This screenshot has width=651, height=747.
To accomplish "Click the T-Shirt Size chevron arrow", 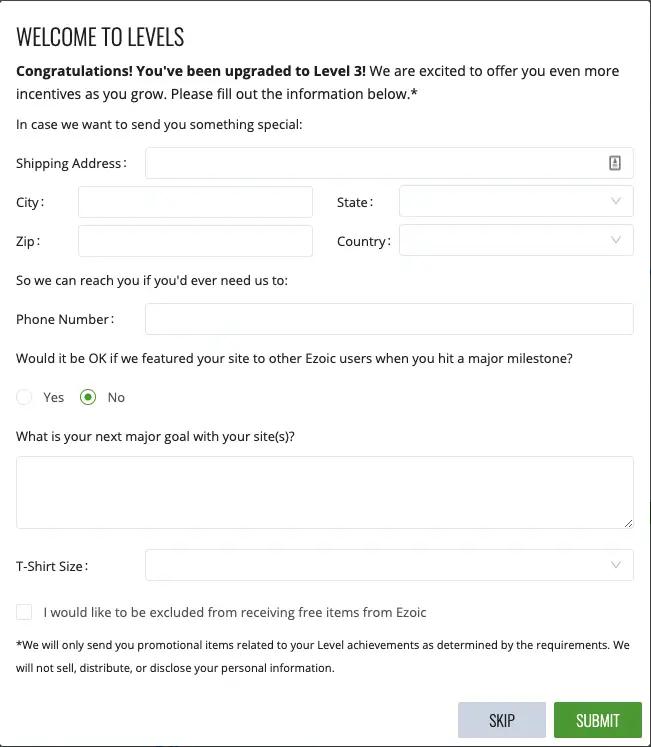I will tap(615, 565).
